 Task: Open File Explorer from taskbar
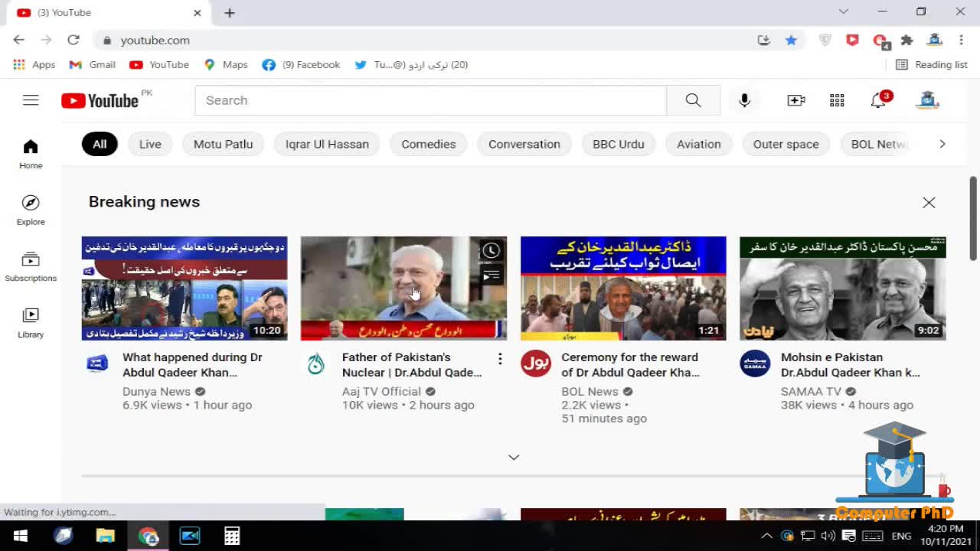pos(105,536)
